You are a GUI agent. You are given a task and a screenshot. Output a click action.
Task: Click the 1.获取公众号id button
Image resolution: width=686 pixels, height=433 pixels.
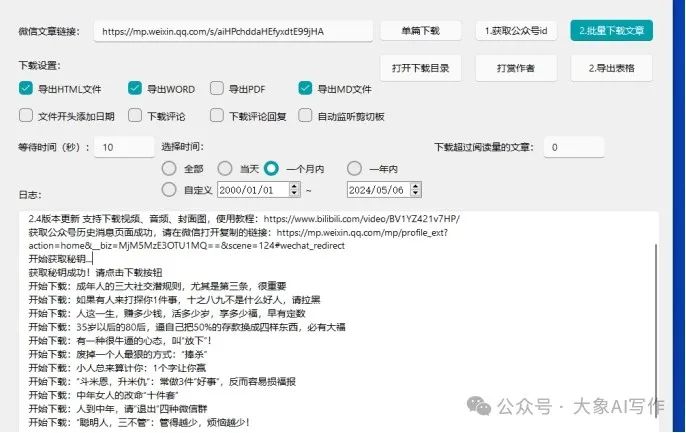point(516,31)
